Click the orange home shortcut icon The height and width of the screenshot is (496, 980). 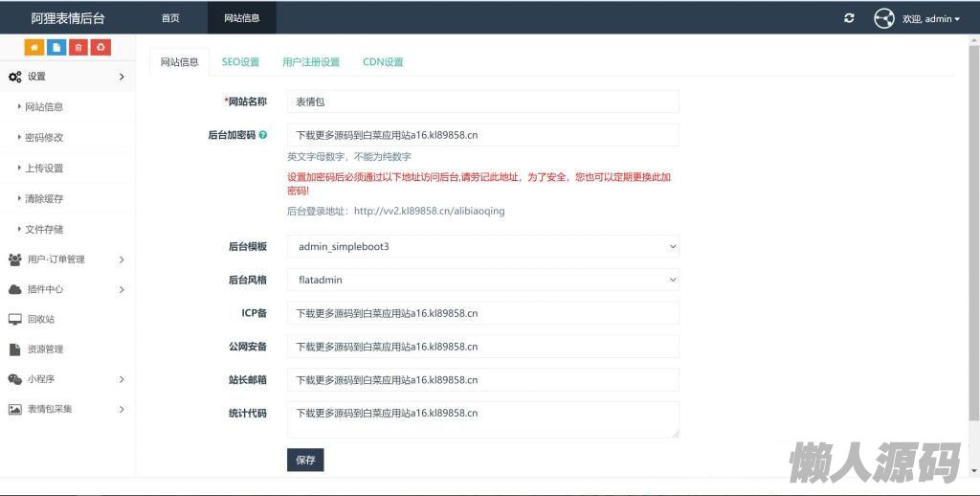tap(34, 47)
